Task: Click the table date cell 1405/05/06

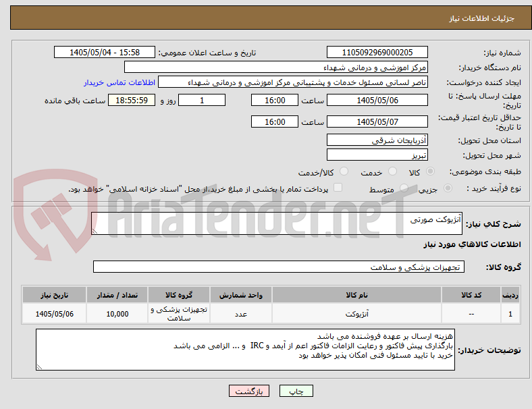Action: click(54, 314)
